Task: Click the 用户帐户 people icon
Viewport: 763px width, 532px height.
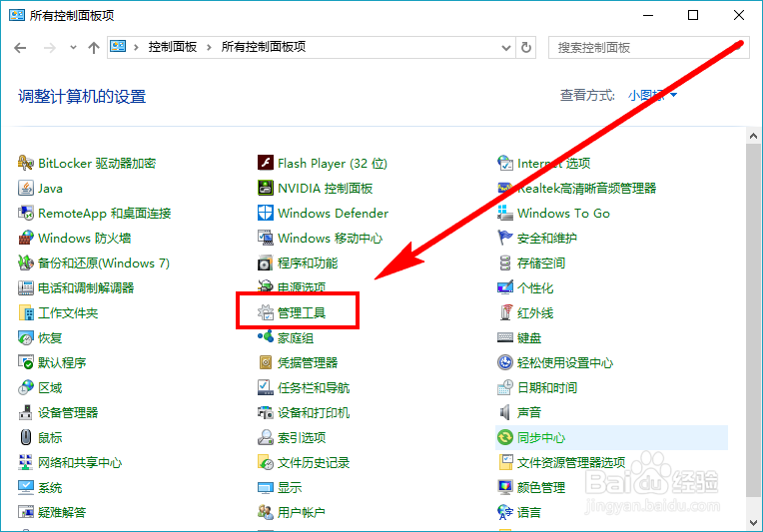Action: (266, 512)
